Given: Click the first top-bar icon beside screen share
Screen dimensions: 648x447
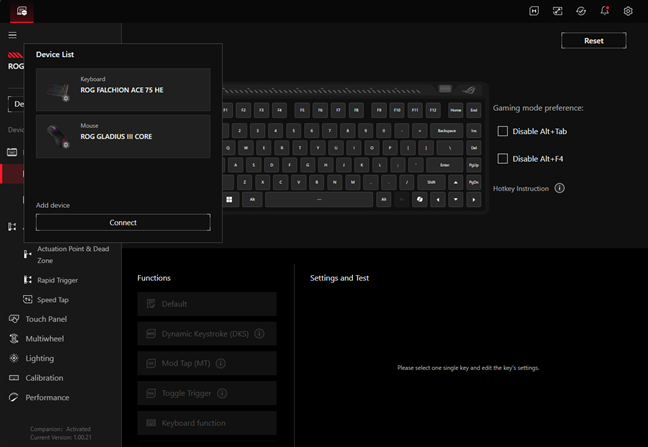Looking at the screenshot, I should click(534, 11).
